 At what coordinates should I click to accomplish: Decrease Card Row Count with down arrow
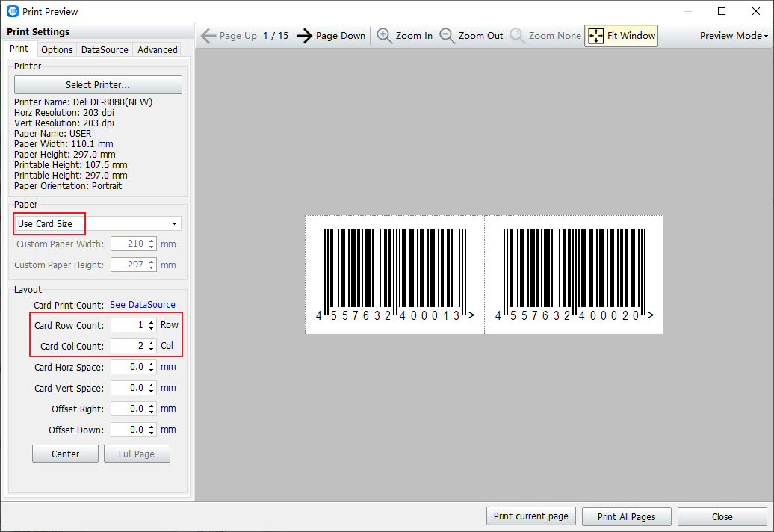click(152, 329)
